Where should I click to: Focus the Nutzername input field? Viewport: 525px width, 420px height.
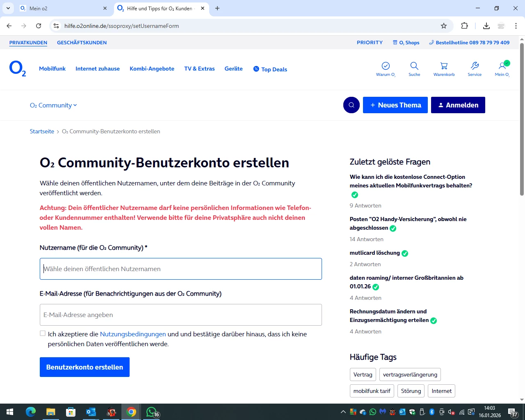click(x=181, y=269)
